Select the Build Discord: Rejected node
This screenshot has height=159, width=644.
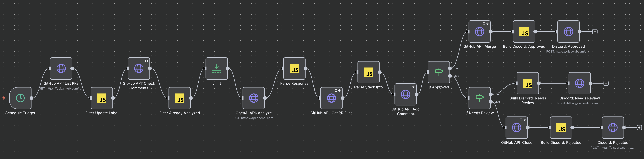tap(561, 127)
